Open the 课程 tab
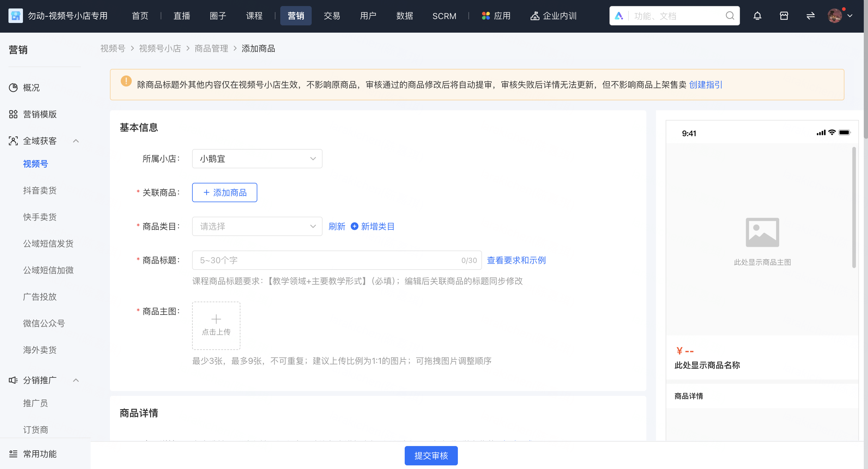Image resolution: width=868 pixels, height=469 pixels. pos(254,16)
